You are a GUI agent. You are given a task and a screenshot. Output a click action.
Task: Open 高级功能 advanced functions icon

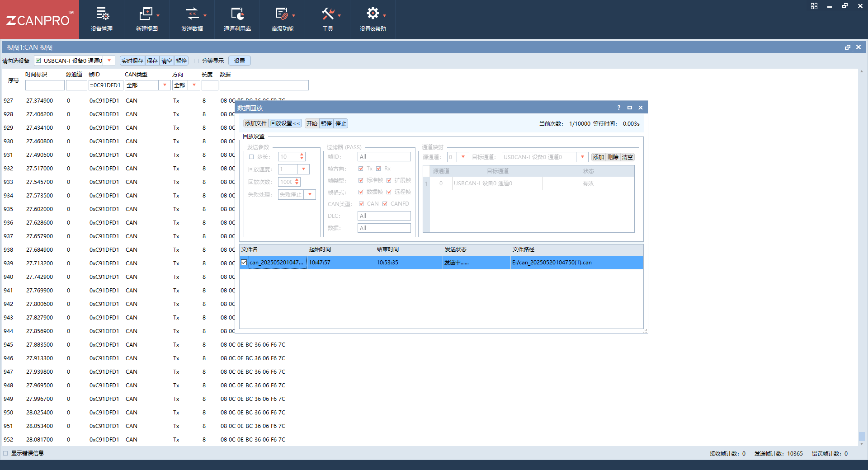coord(282,14)
